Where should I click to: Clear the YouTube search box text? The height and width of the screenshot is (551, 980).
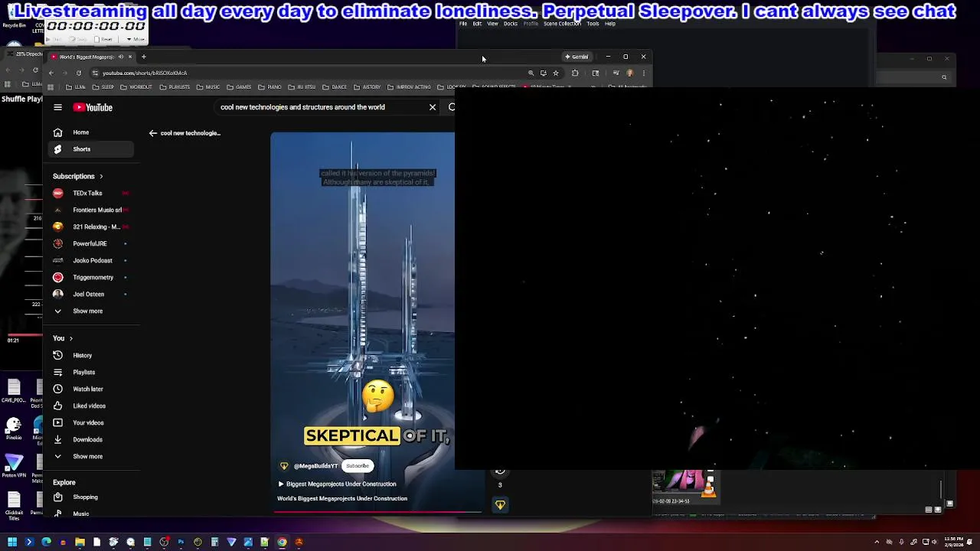[433, 107]
